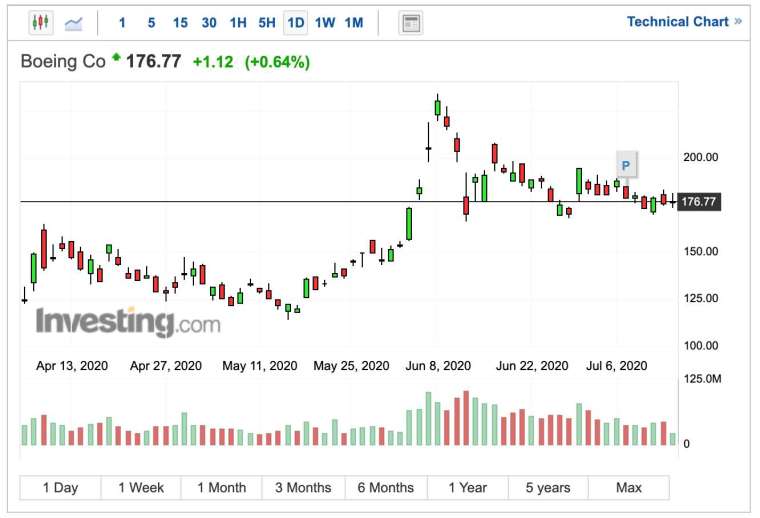Screen dimensions: 760x518
Task: Click the Apr 13, 2020 date label
Action: tap(72, 366)
